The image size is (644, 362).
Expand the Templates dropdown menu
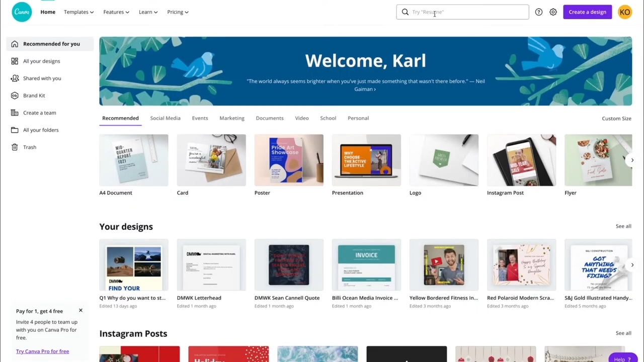[x=78, y=12]
